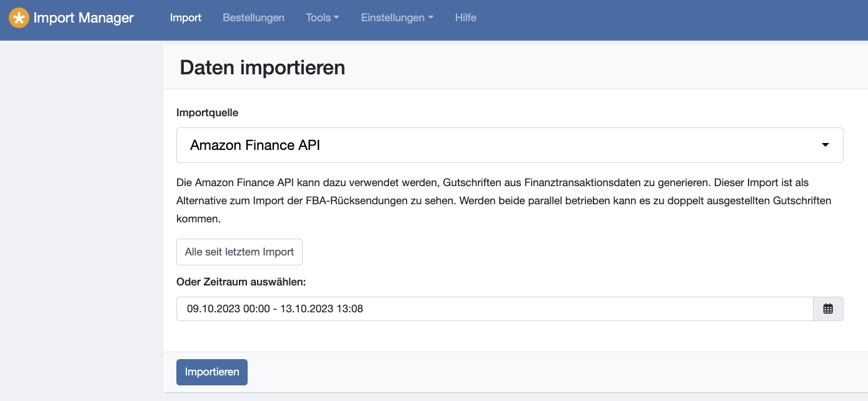This screenshot has height=401, width=868.
Task: Click the Importquelle label
Action: (x=208, y=113)
